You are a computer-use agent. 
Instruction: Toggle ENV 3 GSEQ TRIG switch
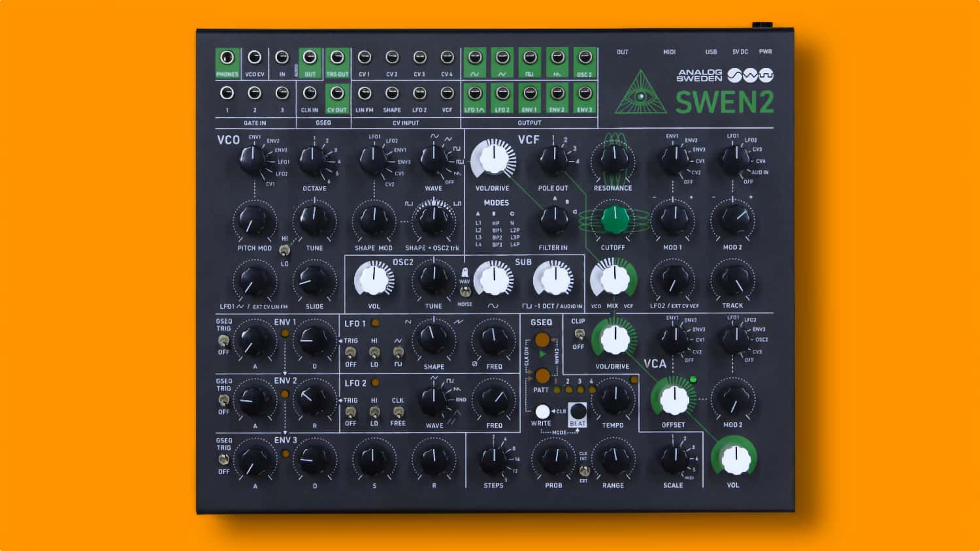click(223, 459)
